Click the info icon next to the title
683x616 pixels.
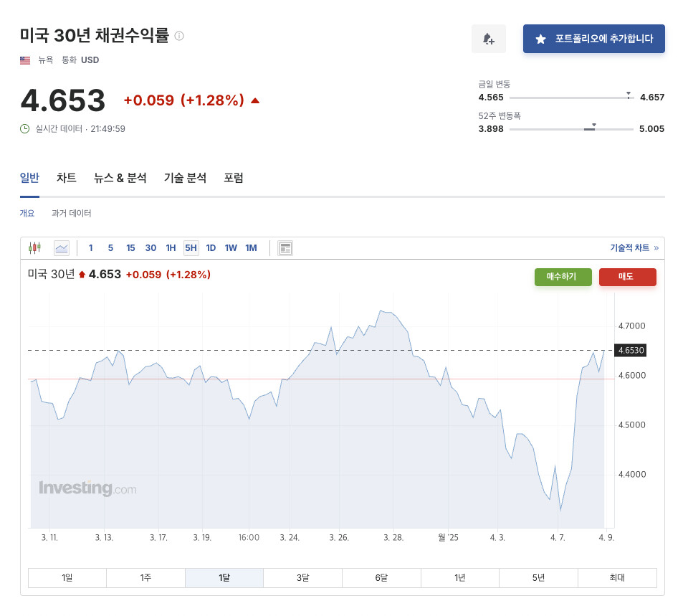(x=179, y=36)
